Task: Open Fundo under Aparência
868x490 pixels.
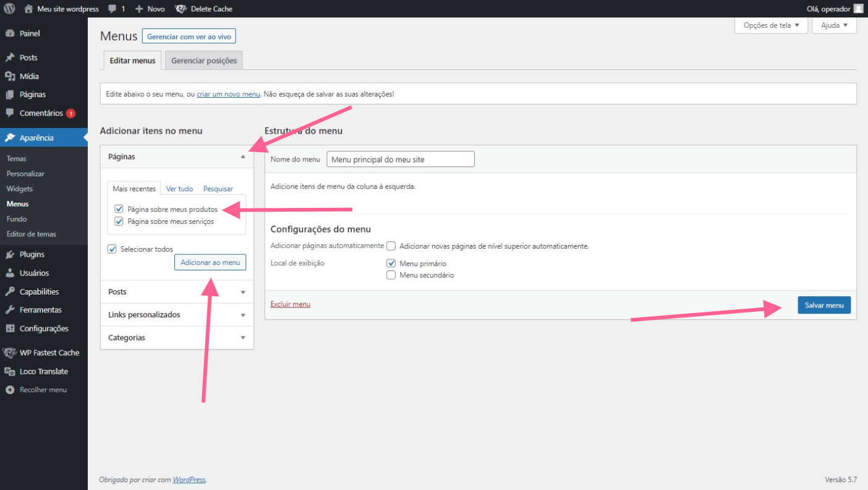Action: pyautogui.click(x=17, y=219)
